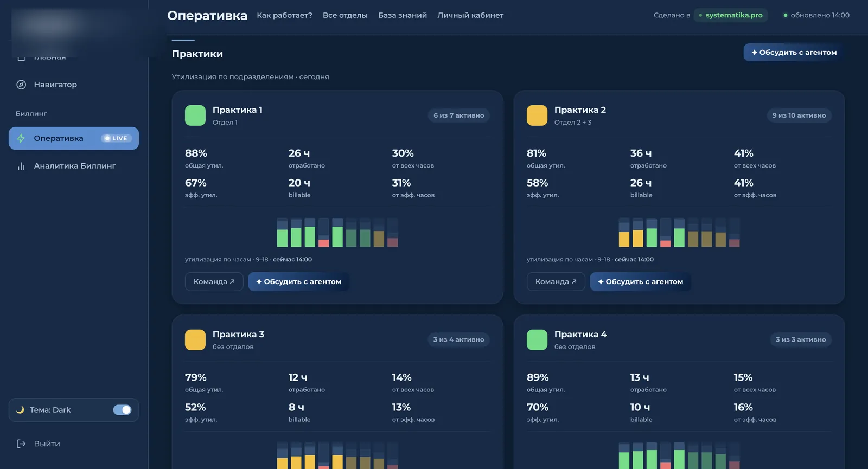
Task: Click the lightning bolt icon beside Оперативка
Action: (21, 138)
